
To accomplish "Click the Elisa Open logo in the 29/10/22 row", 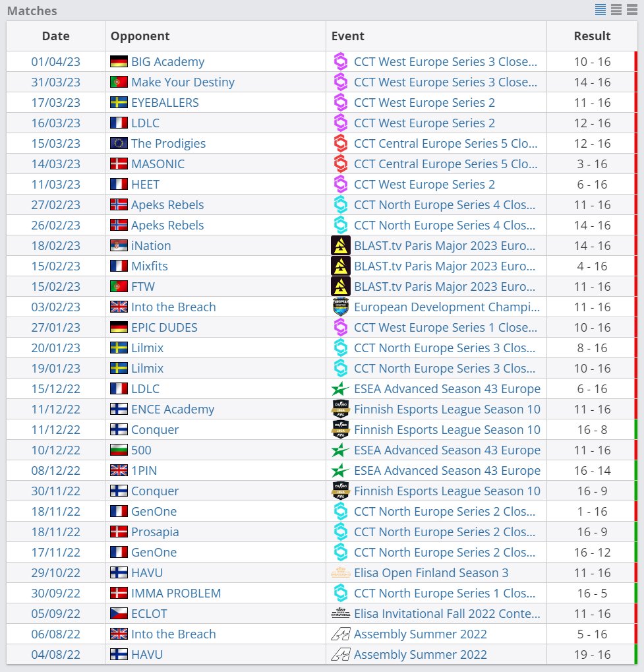I will (x=341, y=572).
